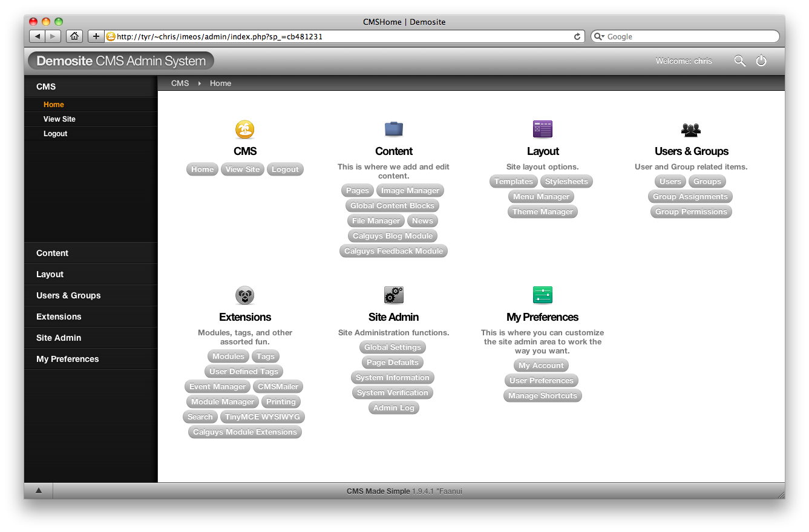Click the footer up-arrow toggle
Screen dimensions: 809x532
click(38, 491)
